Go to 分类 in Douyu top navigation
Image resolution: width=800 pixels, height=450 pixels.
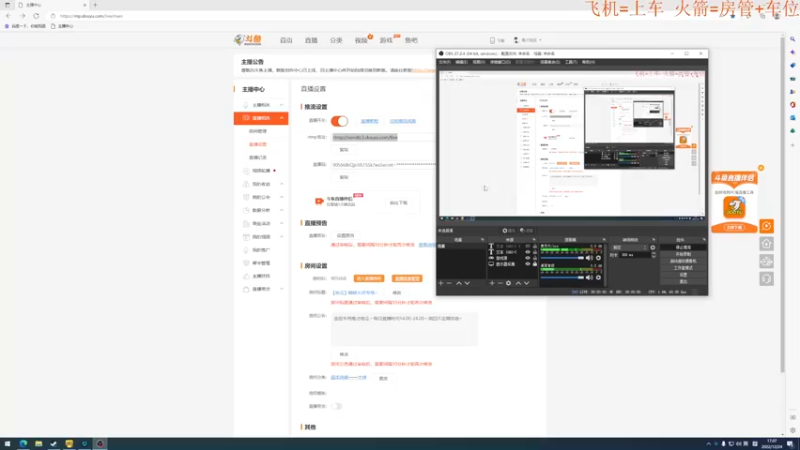point(336,40)
